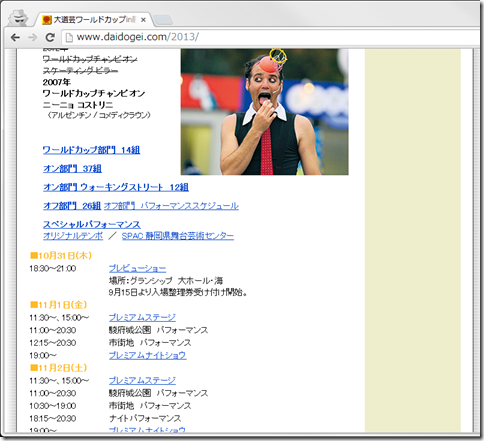Click the www.daidogei.com/2013/ address field
484x441 pixels.
coord(272,37)
